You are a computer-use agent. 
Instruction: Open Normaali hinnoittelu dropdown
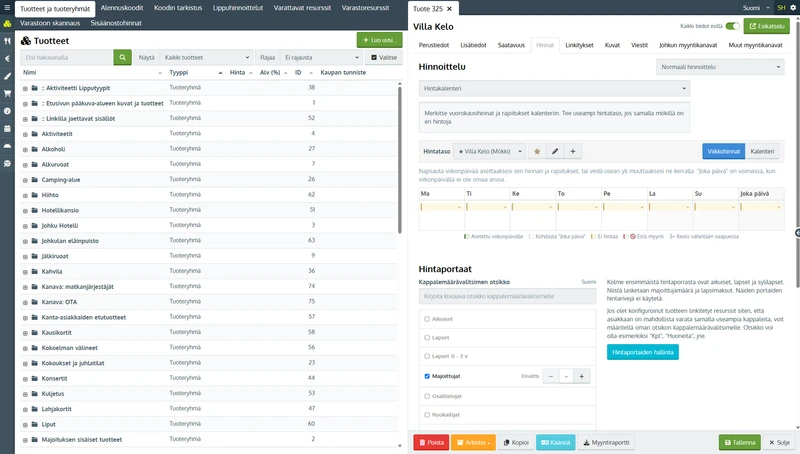click(720, 67)
